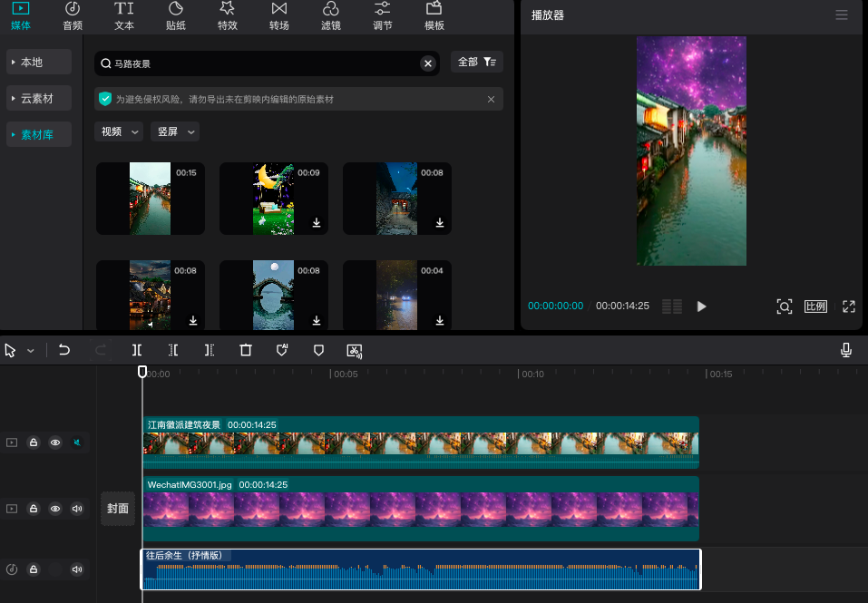Image resolution: width=868 pixels, height=603 pixels.
Task: Clear the 马路夜景 search text
Action: pyautogui.click(x=428, y=63)
